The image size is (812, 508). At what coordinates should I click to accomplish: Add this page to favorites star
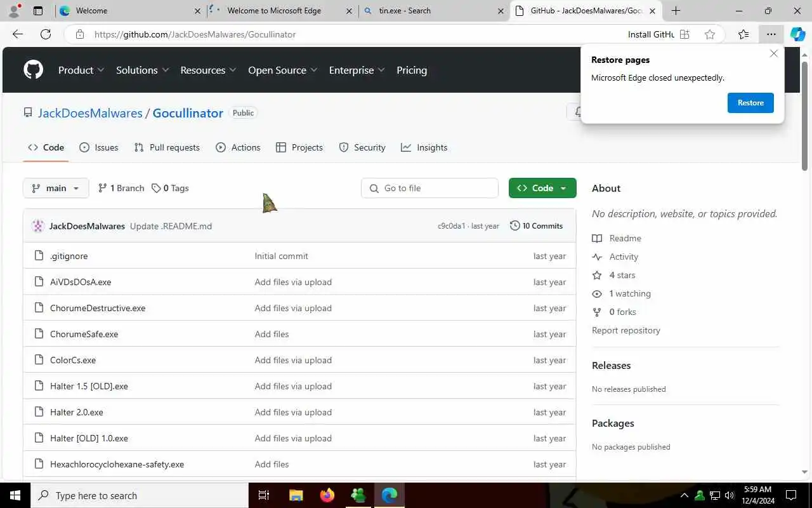710,34
